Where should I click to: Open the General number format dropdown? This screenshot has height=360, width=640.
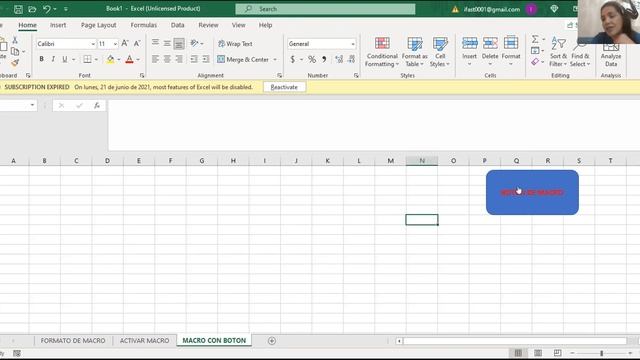pyautogui.click(x=353, y=44)
